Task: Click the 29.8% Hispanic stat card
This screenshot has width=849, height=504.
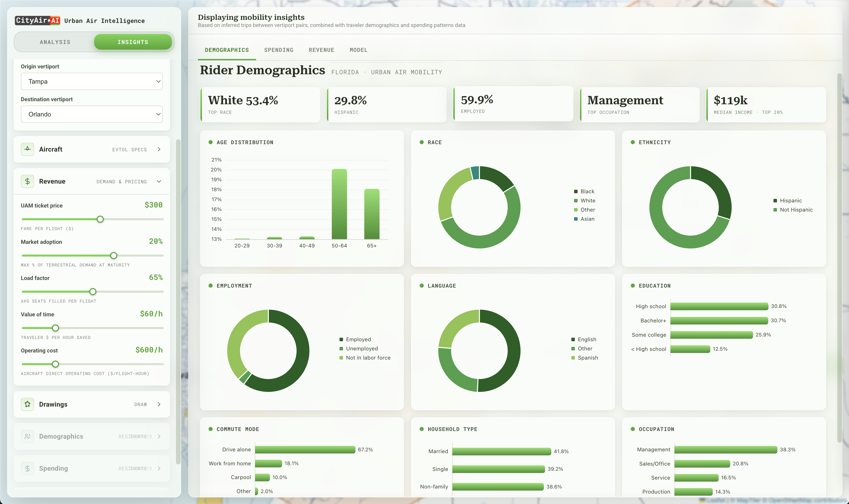Action: (386, 105)
